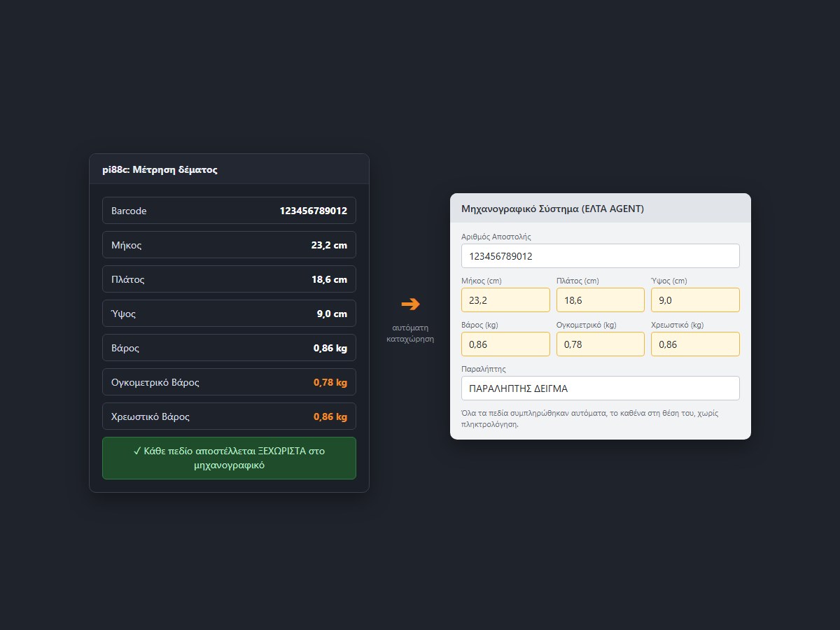This screenshot has width=840, height=630.
Task: Click the Αριθμός Αποστολής input field
Action: tap(601, 256)
